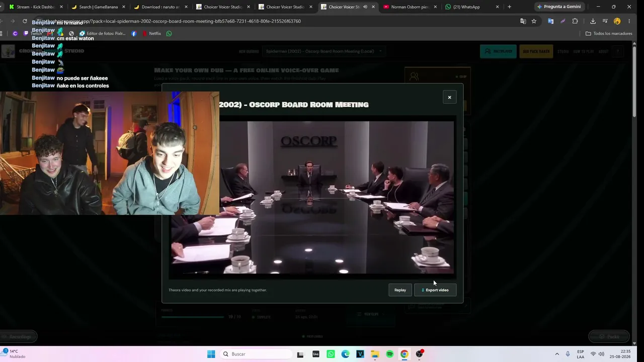The height and width of the screenshot is (362, 644).
Task: Click the taskbar Buscar search box
Action: tap(256, 354)
